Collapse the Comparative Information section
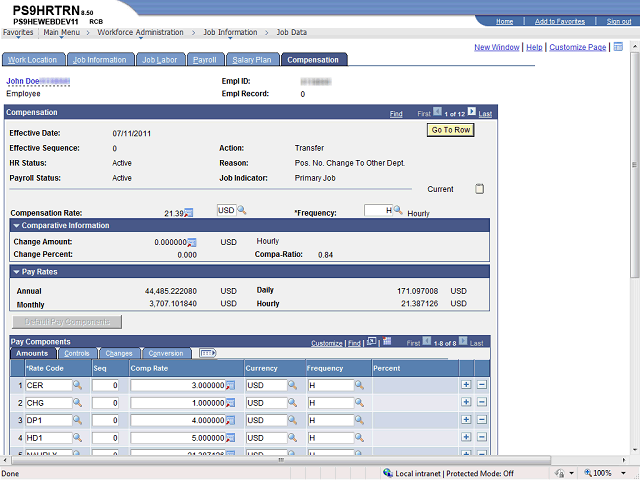The image size is (640, 480). [x=17, y=226]
